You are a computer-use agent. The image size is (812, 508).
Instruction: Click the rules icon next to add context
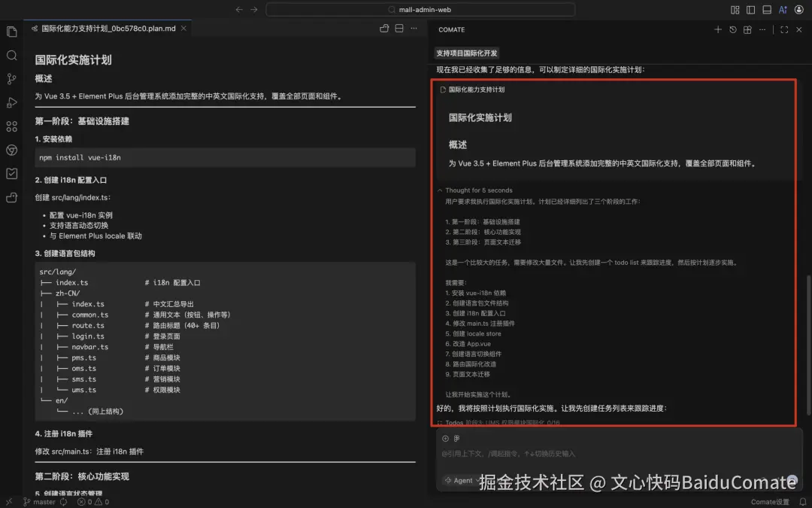click(457, 439)
